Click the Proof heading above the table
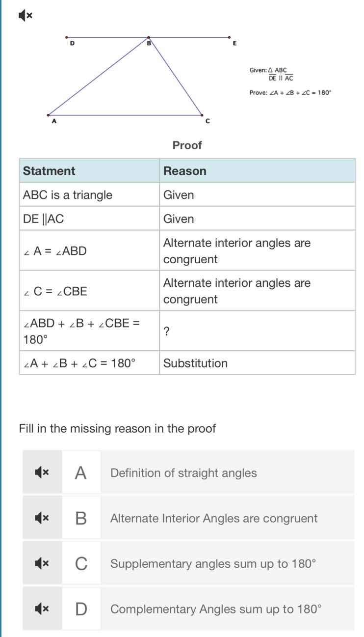Screen dimensions: 364x637 [x=187, y=145]
